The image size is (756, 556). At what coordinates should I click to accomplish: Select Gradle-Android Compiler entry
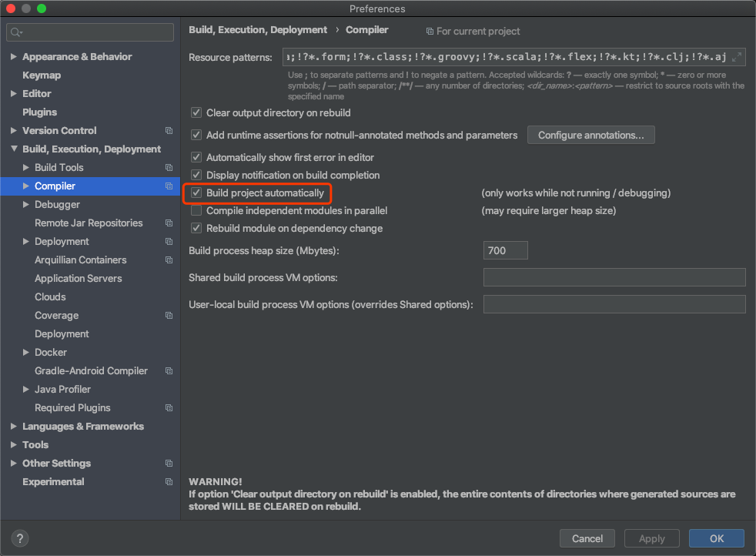tap(91, 371)
